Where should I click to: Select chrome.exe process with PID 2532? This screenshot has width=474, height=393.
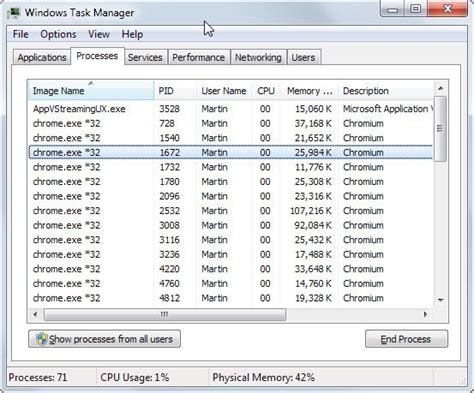[231, 211]
